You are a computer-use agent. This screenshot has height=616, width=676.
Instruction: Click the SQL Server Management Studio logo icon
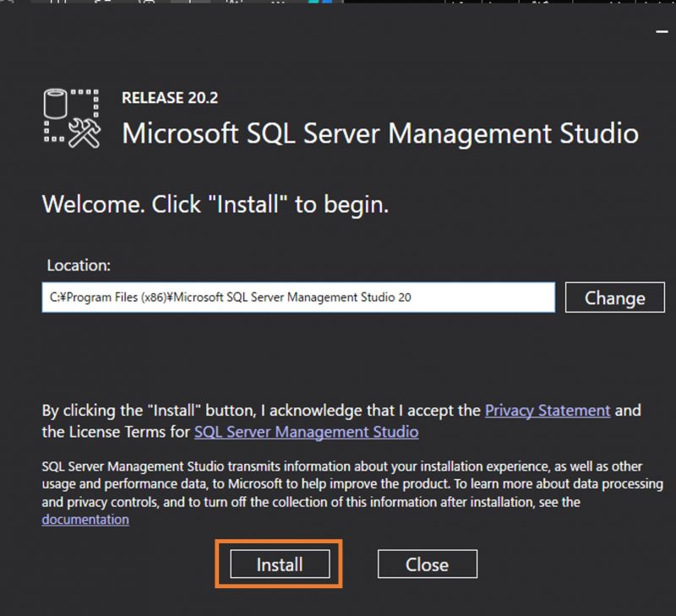pos(72,118)
